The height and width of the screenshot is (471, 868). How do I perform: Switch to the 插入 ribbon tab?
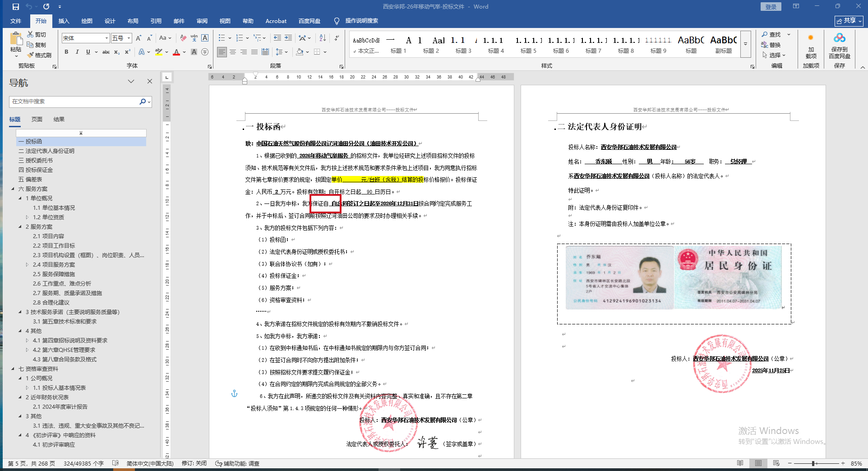click(64, 21)
